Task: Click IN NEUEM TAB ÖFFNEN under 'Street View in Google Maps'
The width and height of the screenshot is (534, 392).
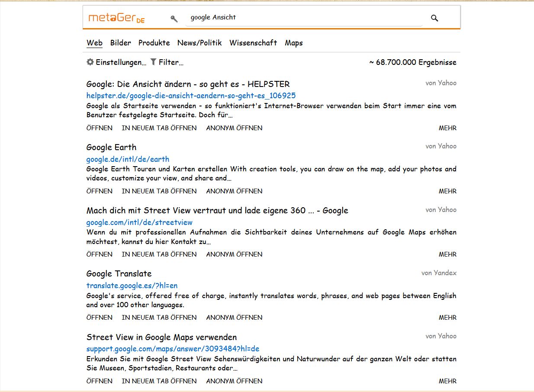Action: tap(159, 381)
